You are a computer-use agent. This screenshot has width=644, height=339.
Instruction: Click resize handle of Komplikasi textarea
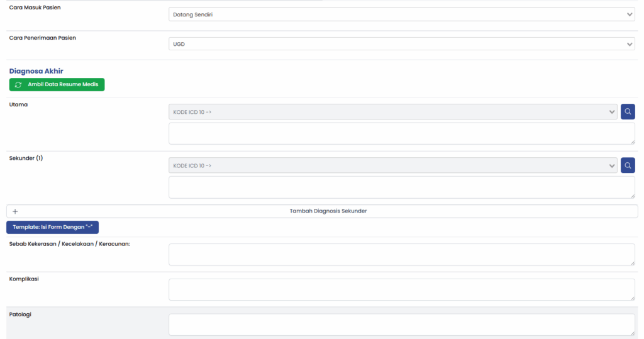coord(631,297)
